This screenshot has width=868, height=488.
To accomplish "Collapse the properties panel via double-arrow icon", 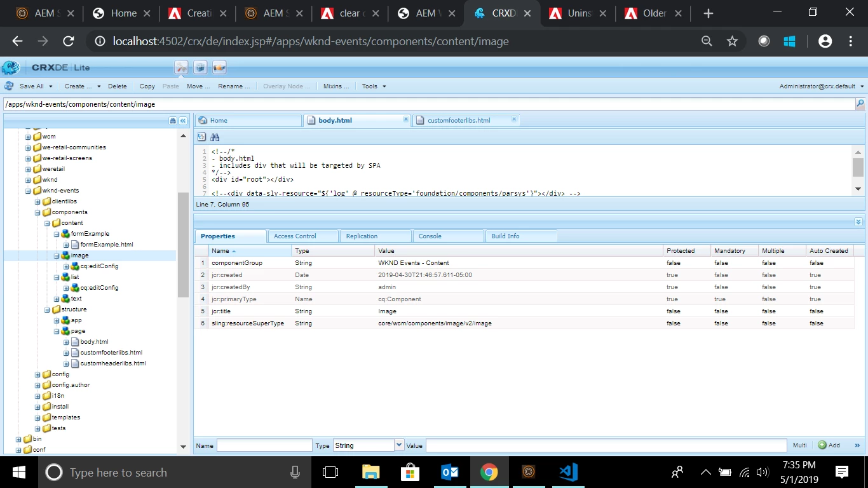I will click(x=858, y=222).
